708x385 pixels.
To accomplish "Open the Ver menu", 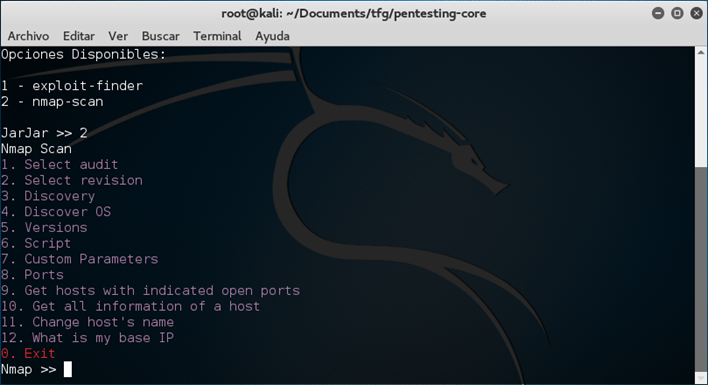I will click(118, 36).
